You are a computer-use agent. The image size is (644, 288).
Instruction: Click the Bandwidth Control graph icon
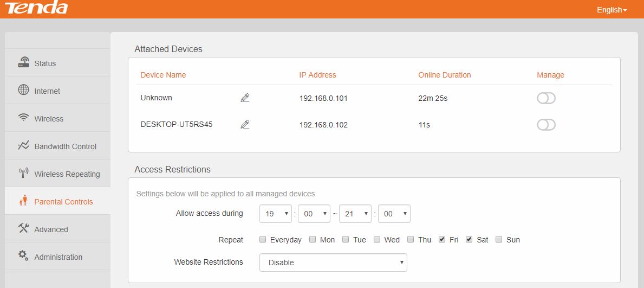click(23, 145)
